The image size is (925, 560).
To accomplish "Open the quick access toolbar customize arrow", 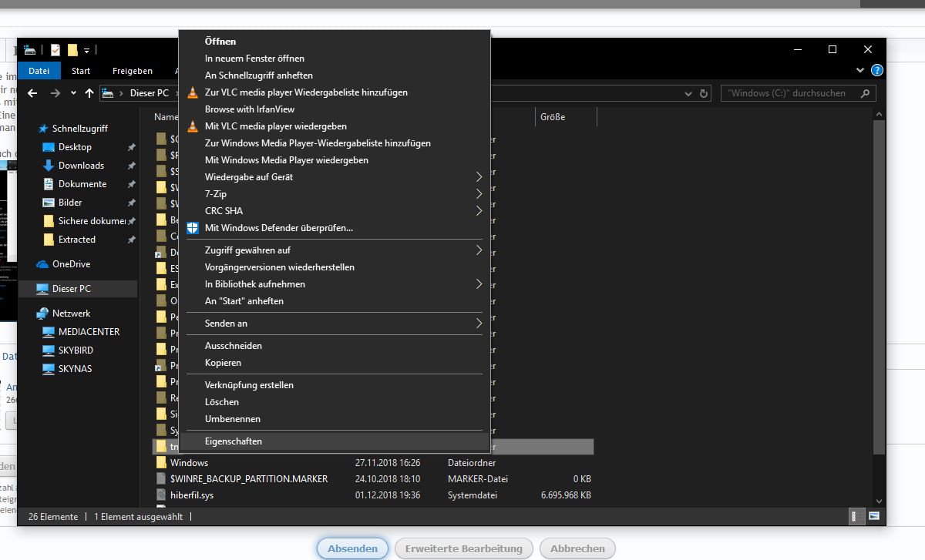I will coord(87,51).
